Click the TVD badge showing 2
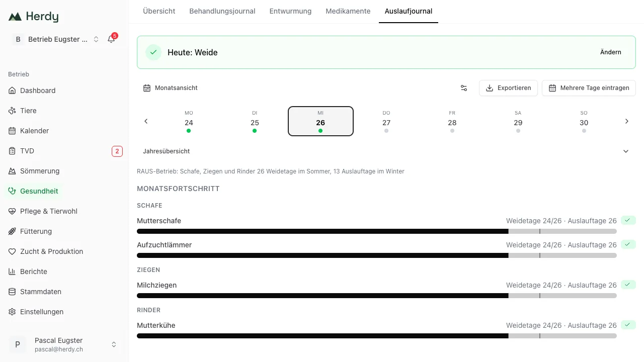Viewport: 644px width, 362px height. pyautogui.click(x=117, y=151)
